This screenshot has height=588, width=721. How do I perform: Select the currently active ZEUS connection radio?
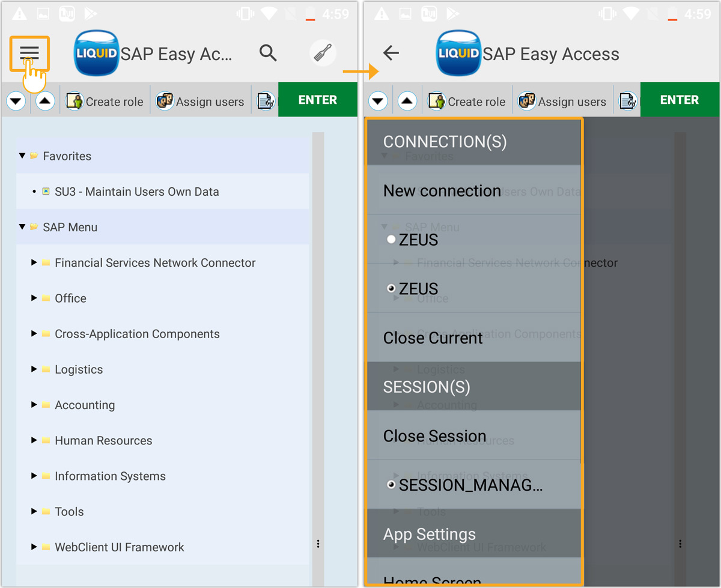click(x=392, y=289)
